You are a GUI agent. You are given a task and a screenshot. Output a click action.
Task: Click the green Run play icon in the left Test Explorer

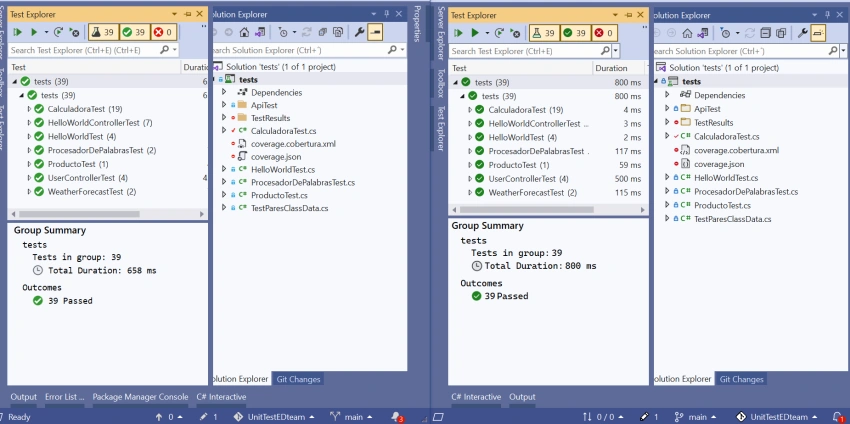click(x=34, y=33)
